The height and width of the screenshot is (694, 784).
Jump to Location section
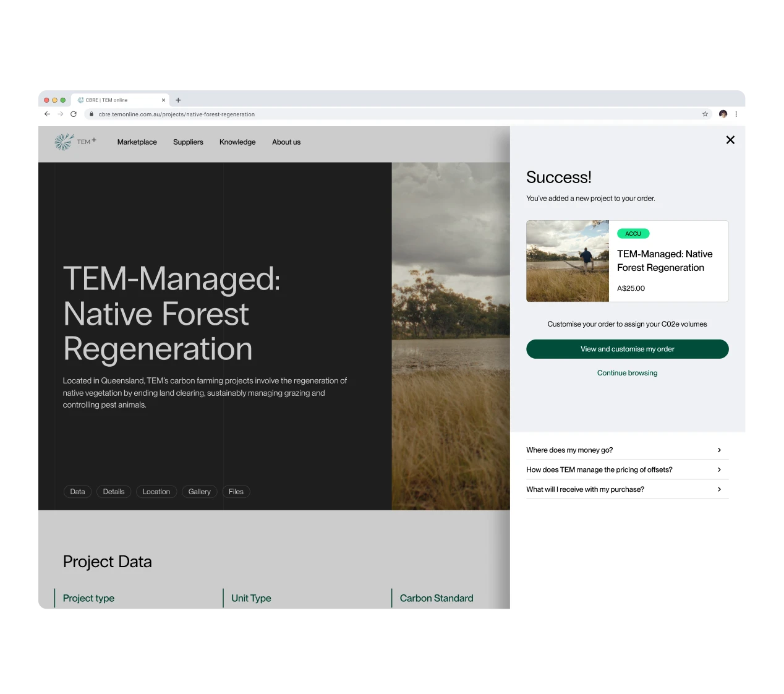coord(156,492)
